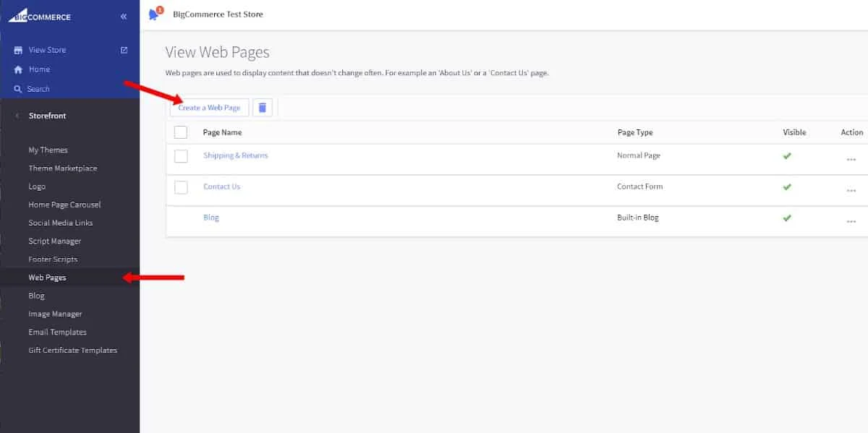Click the View Store storefront icon
Image resolution: width=868 pixels, height=433 pixels.
click(x=18, y=50)
